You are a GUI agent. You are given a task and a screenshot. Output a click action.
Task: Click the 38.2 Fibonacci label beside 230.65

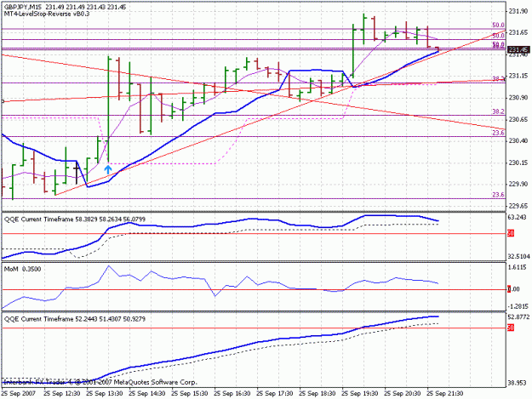[498, 111]
